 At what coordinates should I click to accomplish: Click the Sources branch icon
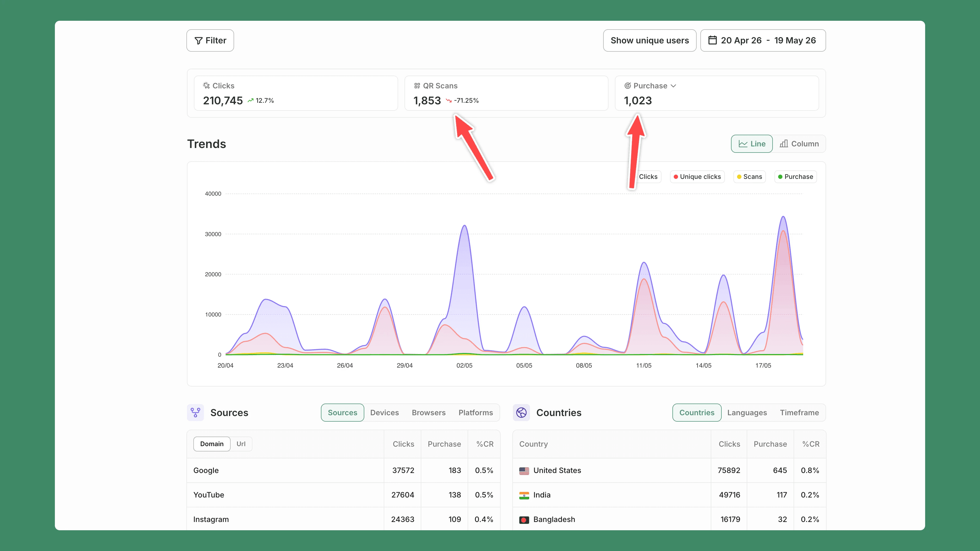click(195, 413)
